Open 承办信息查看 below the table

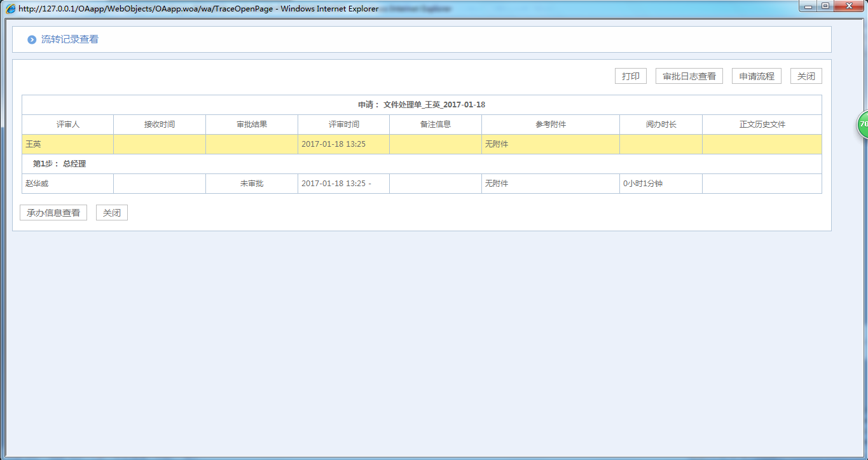point(53,213)
